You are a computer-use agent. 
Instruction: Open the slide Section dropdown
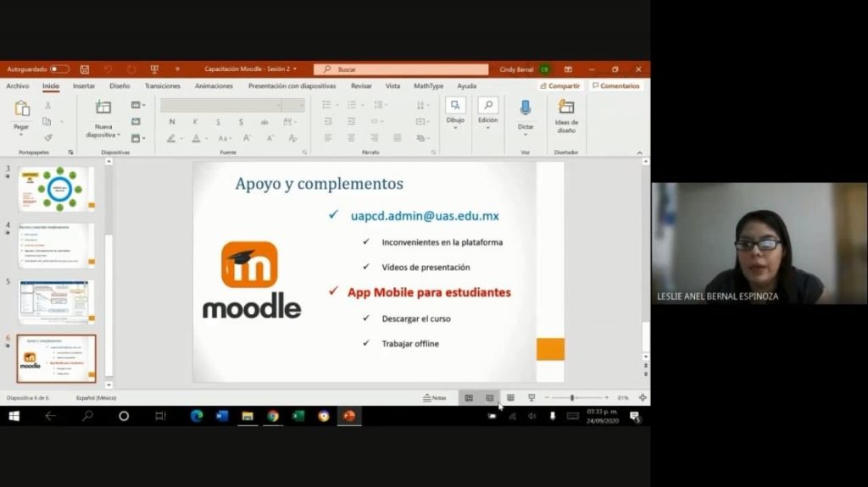(138, 138)
